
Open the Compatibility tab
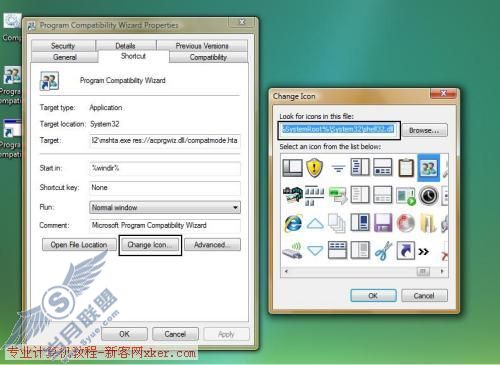point(208,57)
